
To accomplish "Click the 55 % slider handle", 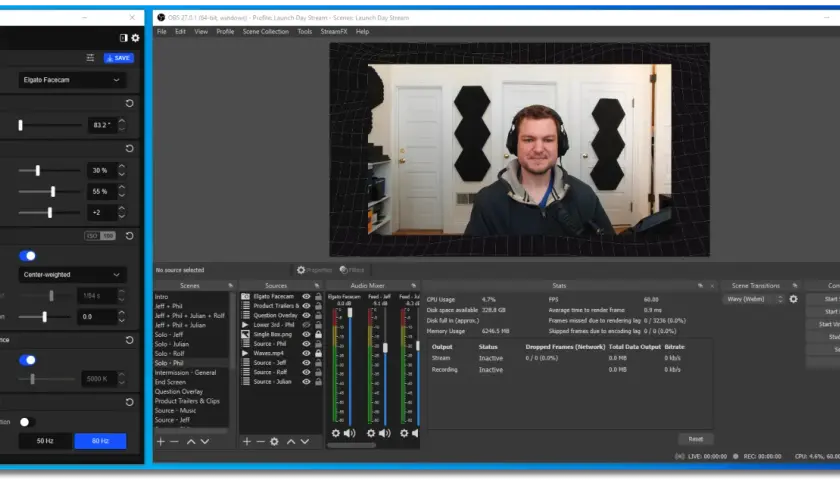I will (x=52, y=191).
